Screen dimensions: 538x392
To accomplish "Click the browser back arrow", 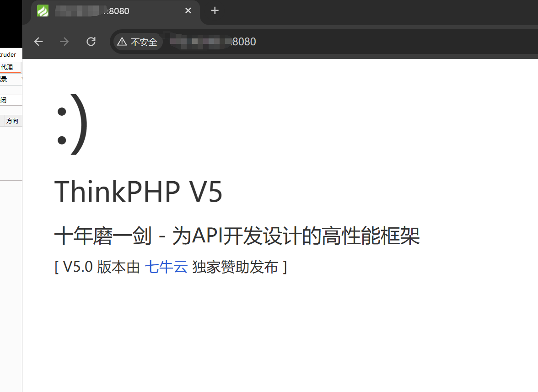I will point(38,42).
